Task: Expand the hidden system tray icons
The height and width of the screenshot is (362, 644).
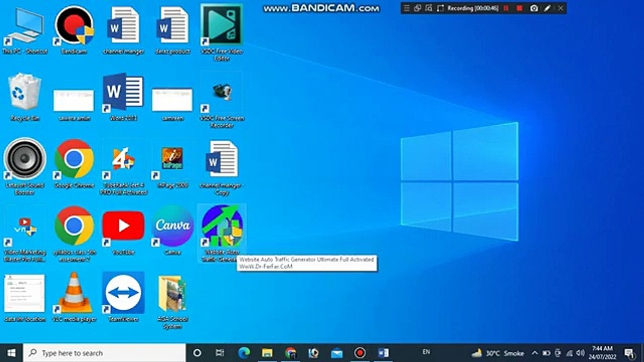Action: click(x=535, y=353)
